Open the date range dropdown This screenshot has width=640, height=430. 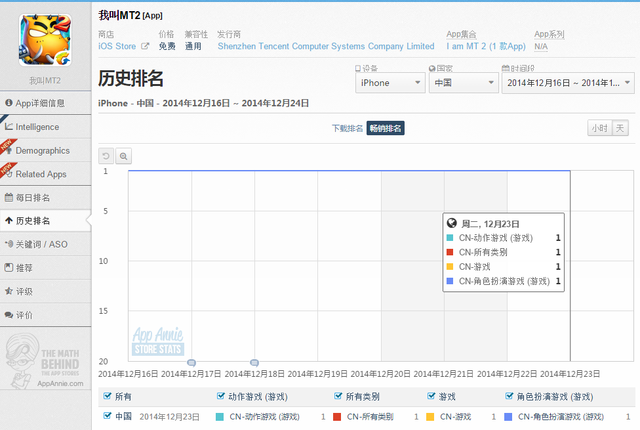tap(568, 83)
